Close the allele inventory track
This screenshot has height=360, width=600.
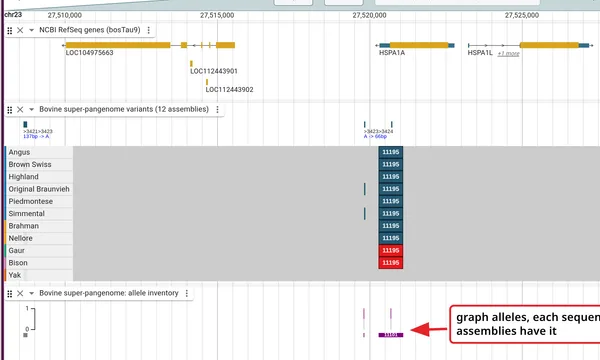pyautogui.click(x=20, y=293)
